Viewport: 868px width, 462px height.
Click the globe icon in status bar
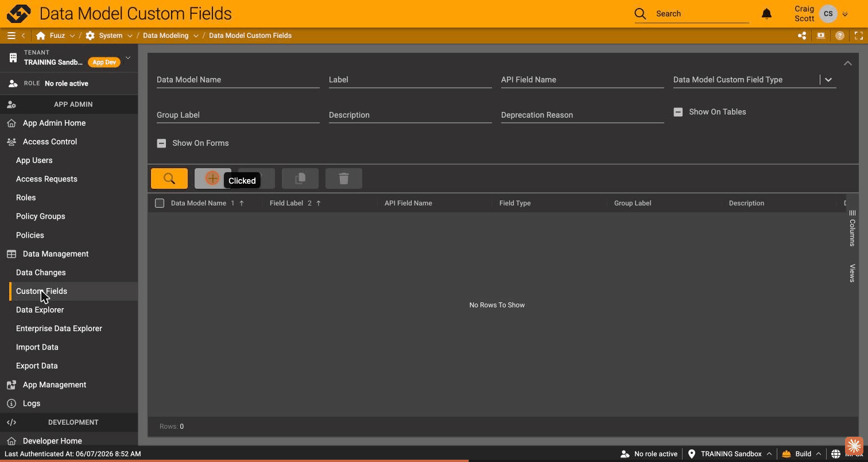pyautogui.click(x=836, y=454)
